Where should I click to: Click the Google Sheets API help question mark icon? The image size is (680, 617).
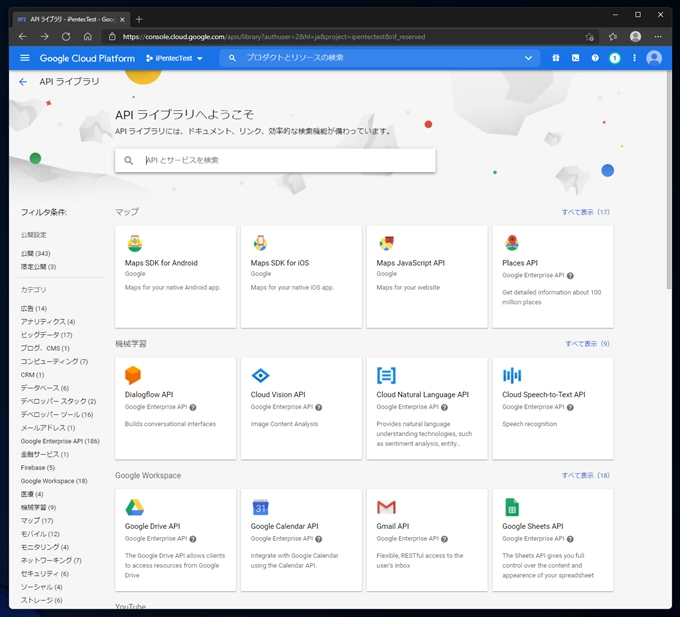point(570,539)
